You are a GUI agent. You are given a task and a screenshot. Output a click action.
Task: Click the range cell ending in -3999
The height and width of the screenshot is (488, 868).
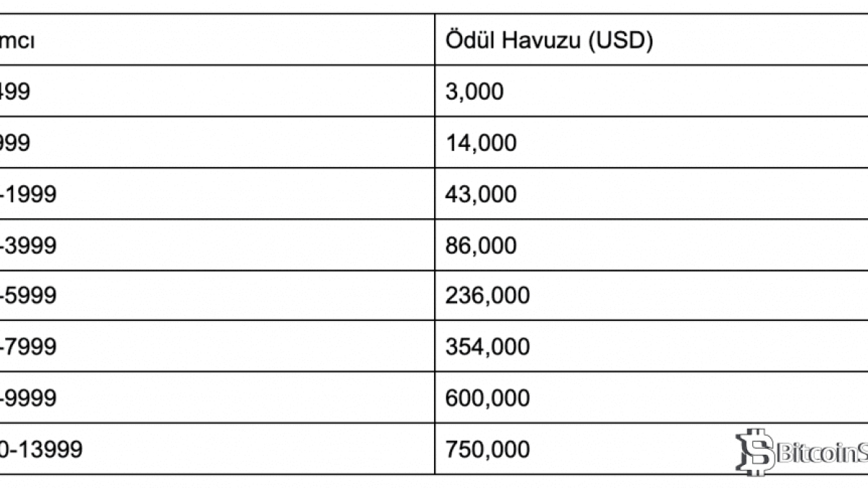coord(27,246)
